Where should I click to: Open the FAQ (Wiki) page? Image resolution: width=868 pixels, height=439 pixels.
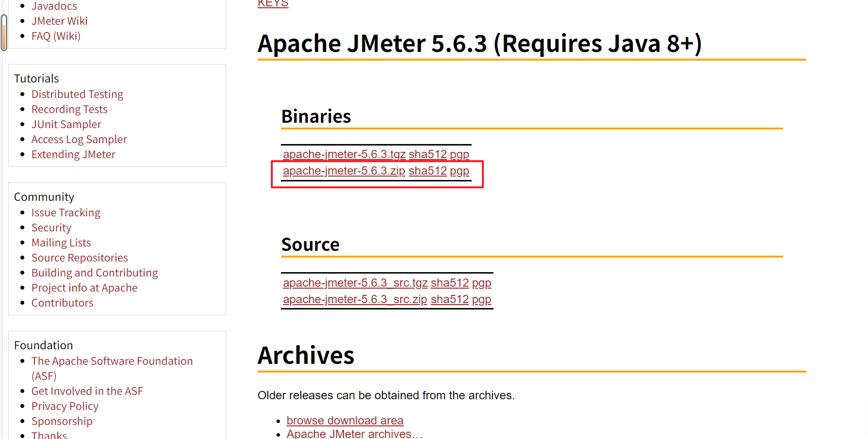(x=56, y=36)
